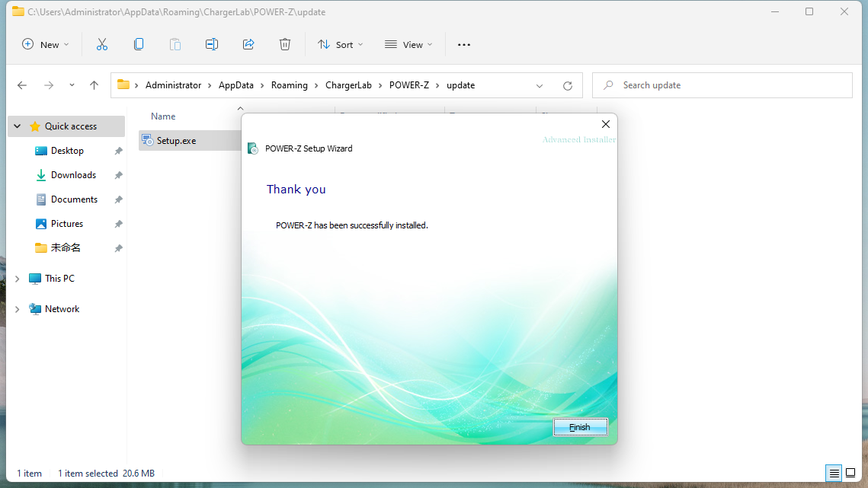Viewport: 868px width, 488px height.
Task: Click the refresh icon in the address bar
Action: 567,85
